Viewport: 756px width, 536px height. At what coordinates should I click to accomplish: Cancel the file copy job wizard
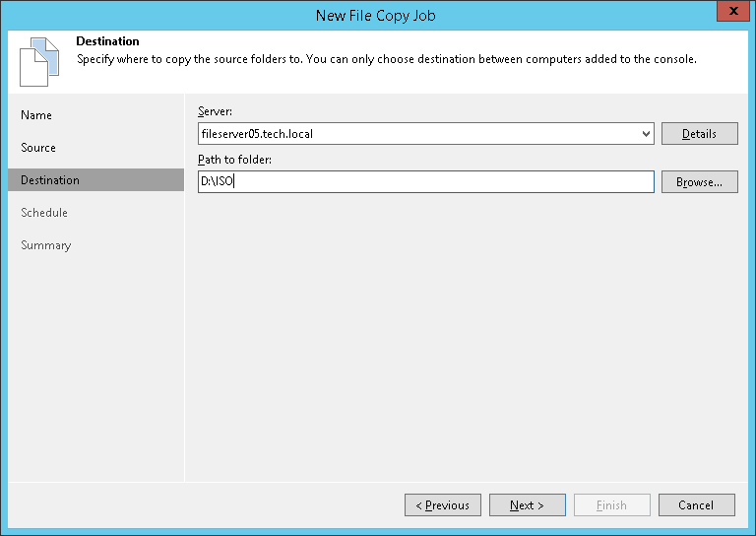click(x=696, y=505)
